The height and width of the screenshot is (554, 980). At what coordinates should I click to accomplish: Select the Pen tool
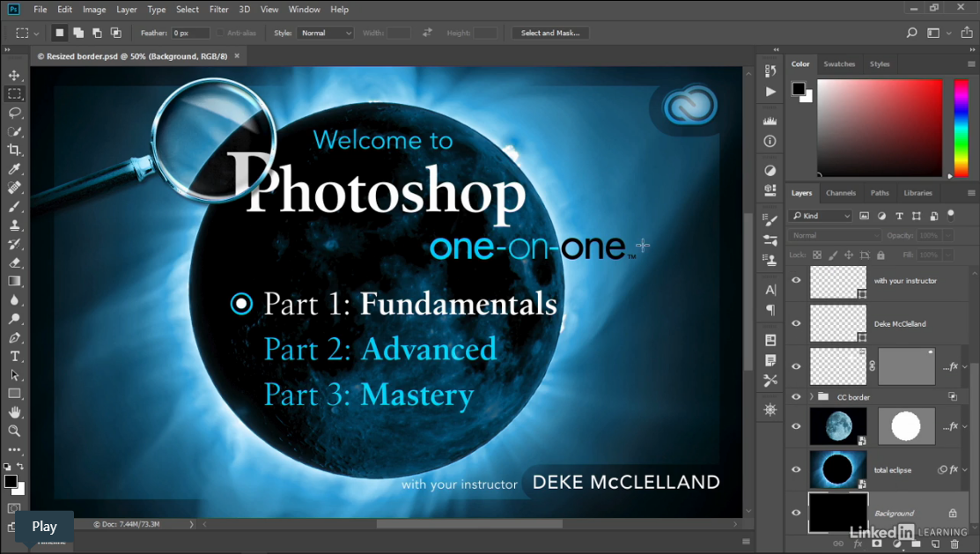14,337
